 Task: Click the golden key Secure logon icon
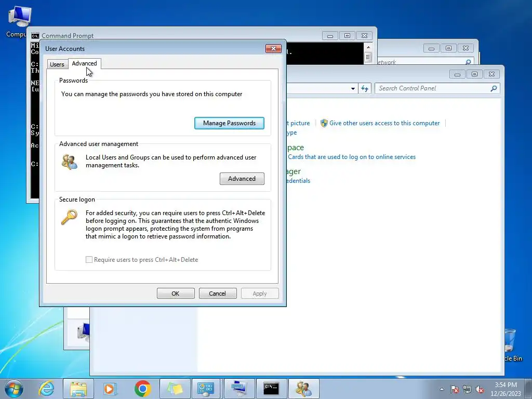[x=69, y=217]
